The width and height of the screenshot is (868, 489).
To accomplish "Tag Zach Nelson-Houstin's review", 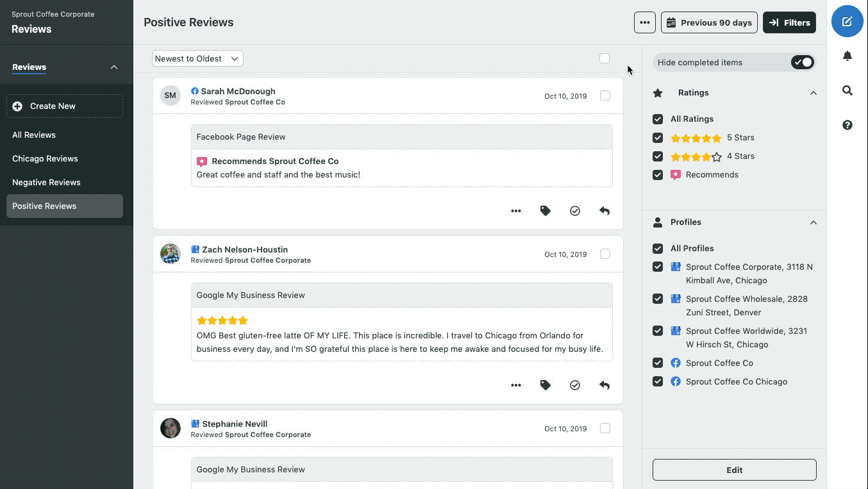I will pyautogui.click(x=546, y=385).
